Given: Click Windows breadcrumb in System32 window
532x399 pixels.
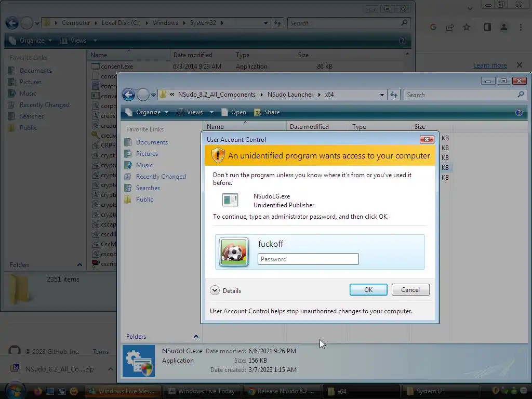Looking at the screenshot, I should click(165, 23).
